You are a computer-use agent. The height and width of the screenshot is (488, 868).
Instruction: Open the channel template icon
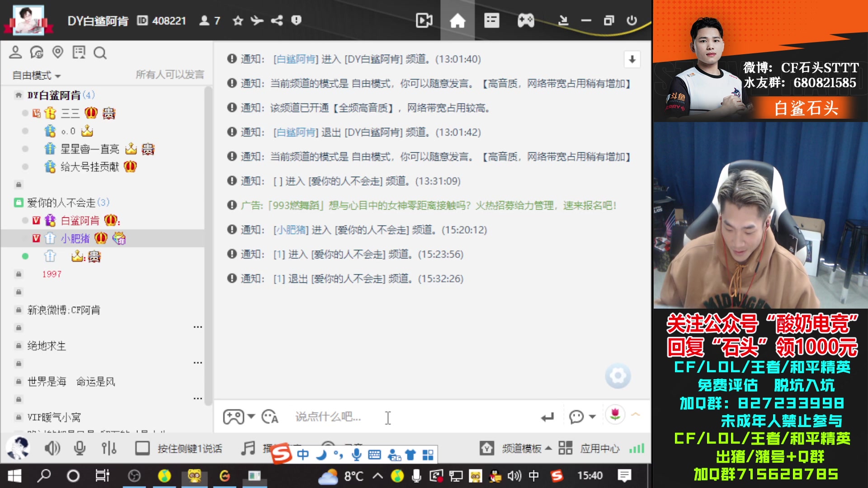[x=487, y=448]
